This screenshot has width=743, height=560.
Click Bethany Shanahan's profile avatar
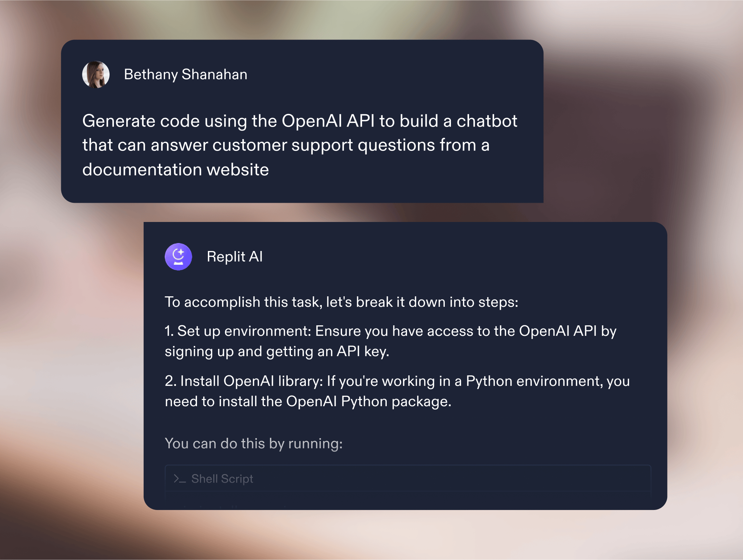tap(96, 74)
